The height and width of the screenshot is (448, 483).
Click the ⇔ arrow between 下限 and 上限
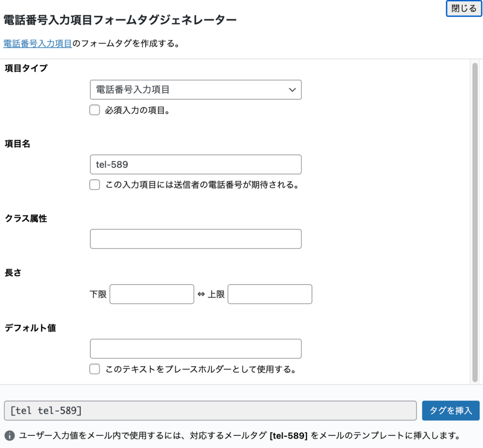[x=201, y=295]
